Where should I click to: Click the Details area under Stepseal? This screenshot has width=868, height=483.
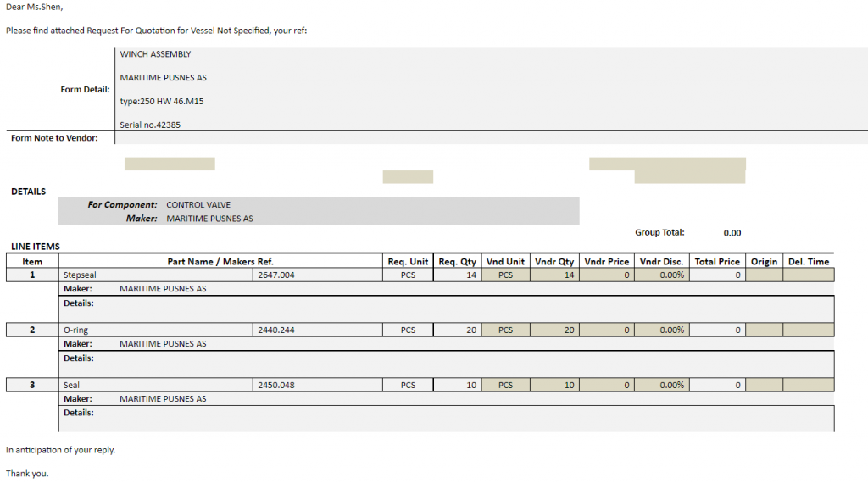coord(449,308)
